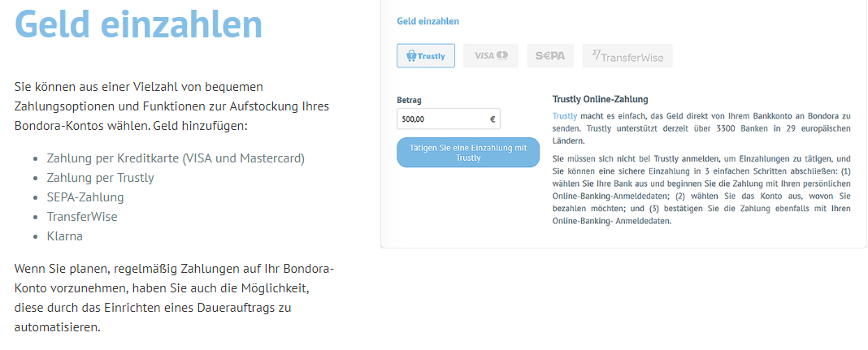Click 'Zahlung per Kreditkarte' list item
Image resolution: width=868 pixels, height=350 pixels.
pos(176,158)
